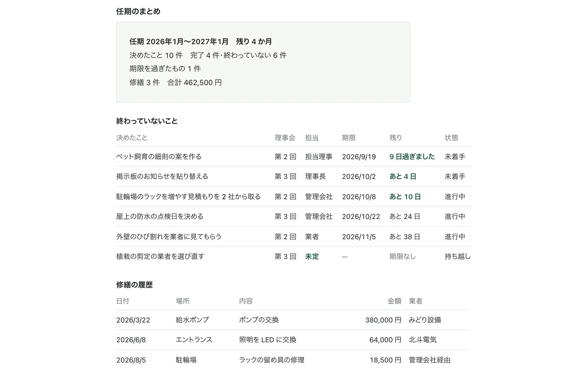Click the 380,000 円 amount
The image size is (588, 368).
point(383,320)
